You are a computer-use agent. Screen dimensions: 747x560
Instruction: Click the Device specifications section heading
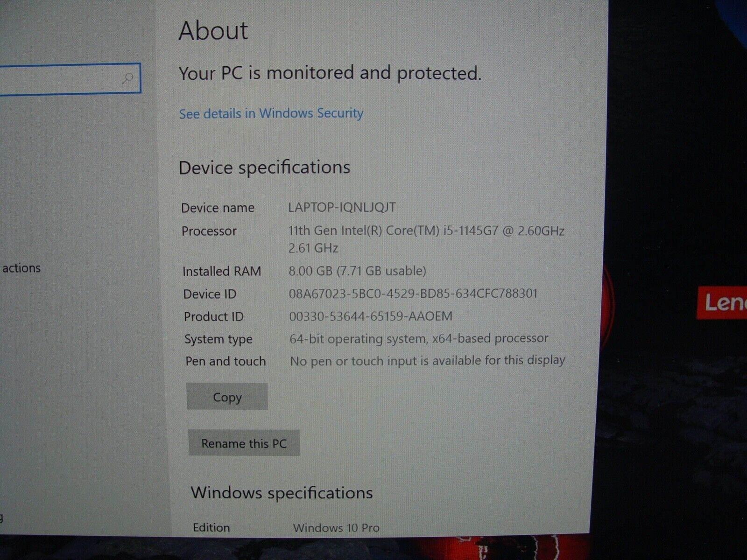265,167
